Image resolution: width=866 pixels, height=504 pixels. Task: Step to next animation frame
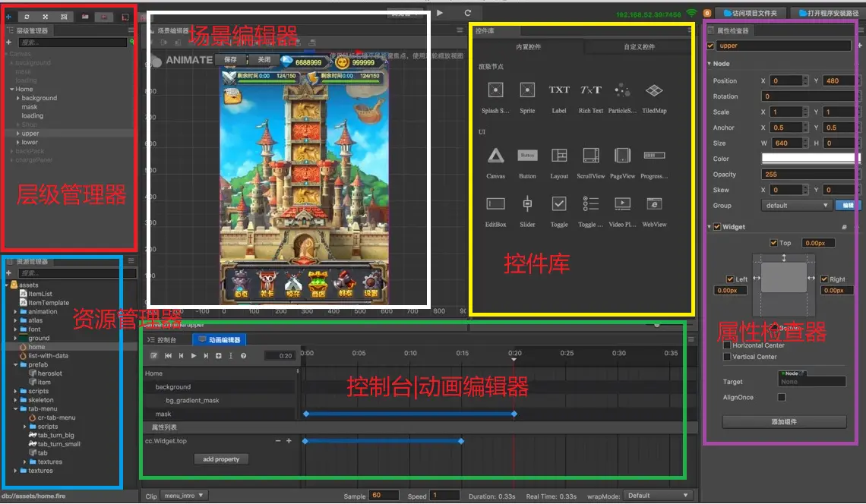[x=206, y=355]
